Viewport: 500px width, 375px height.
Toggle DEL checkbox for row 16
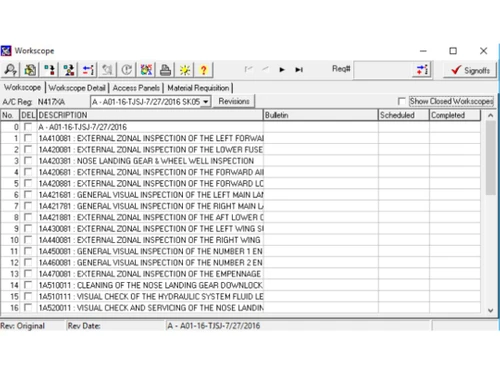pos(28,308)
